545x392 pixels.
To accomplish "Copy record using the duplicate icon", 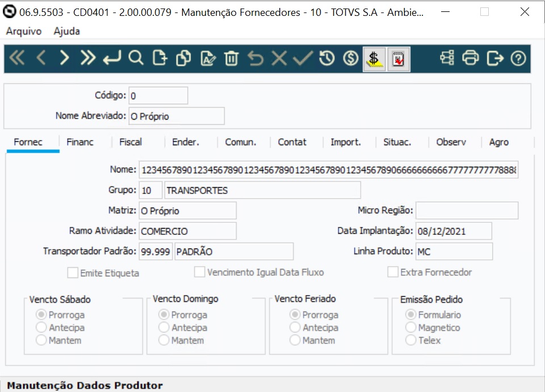I will pyautogui.click(x=183, y=58).
